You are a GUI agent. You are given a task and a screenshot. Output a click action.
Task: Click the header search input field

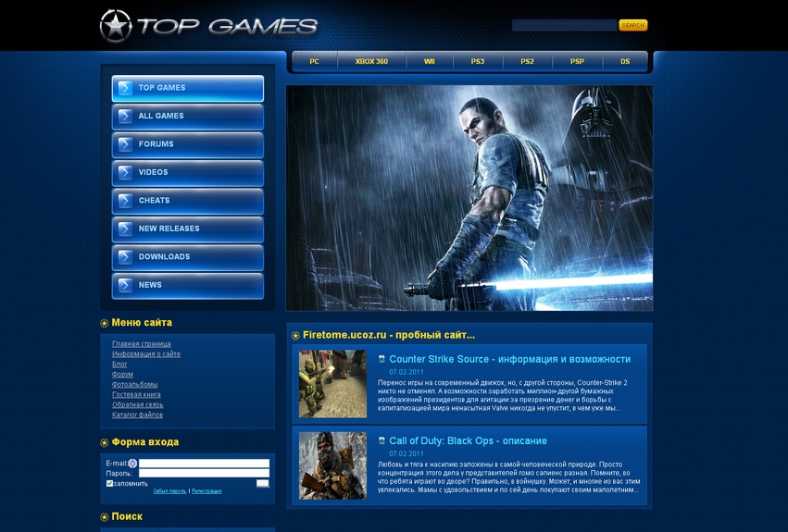tap(564, 25)
